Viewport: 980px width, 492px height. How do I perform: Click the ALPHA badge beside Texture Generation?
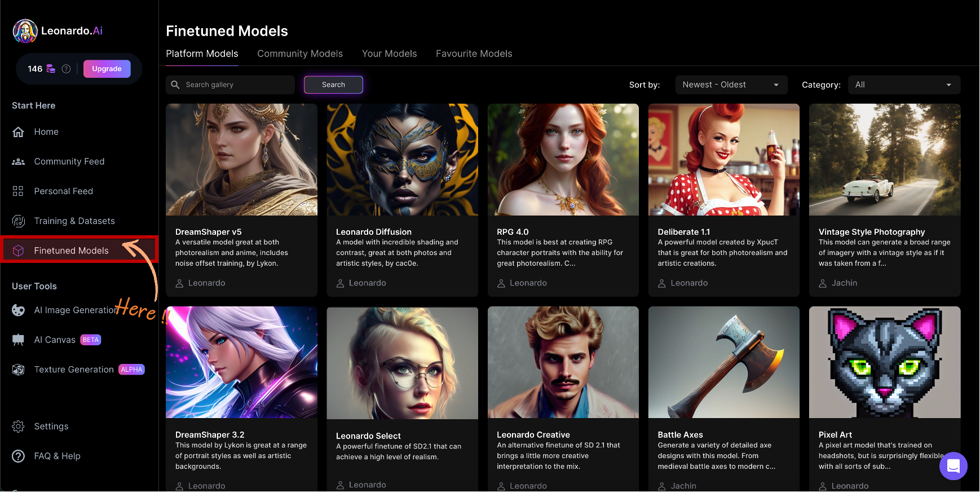pyautogui.click(x=131, y=370)
